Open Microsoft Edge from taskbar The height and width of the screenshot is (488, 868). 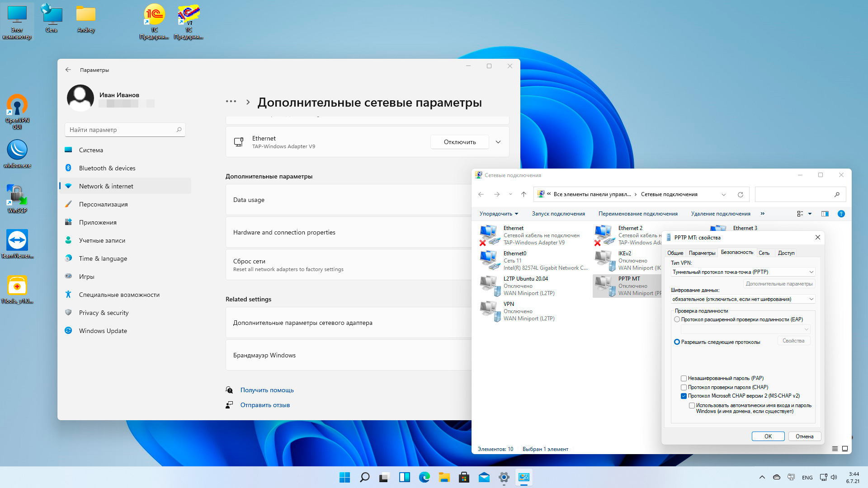point(424,477)
